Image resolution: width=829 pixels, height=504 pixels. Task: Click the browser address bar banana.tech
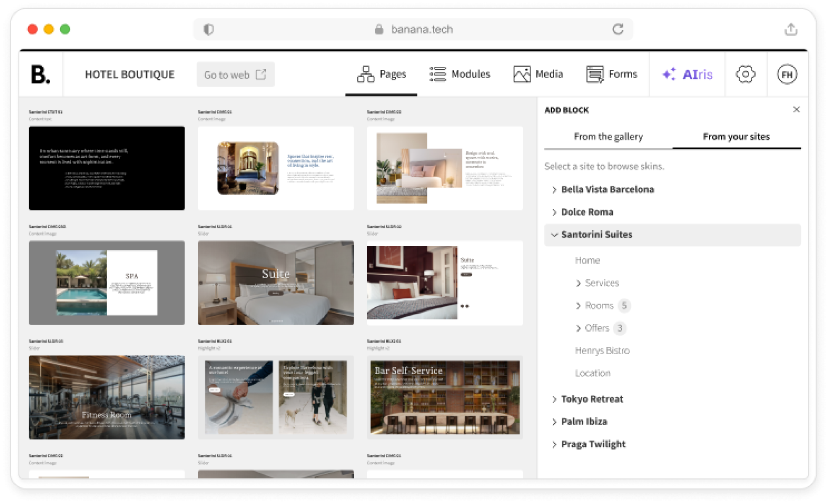pos(413,29)
